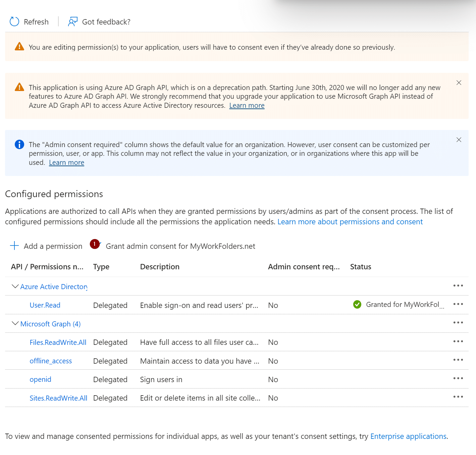Click the green granted checkmark for User.Read
Viewport: 476px width, 455px height.
tap(357, 305)
